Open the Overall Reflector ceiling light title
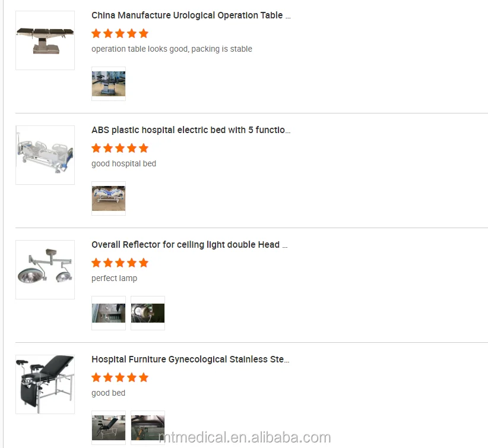 tap(189, 245)
